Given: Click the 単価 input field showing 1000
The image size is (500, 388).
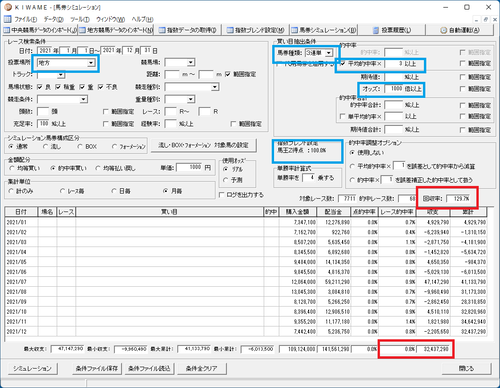Looking at the screenshot, I should coord(190,167).
